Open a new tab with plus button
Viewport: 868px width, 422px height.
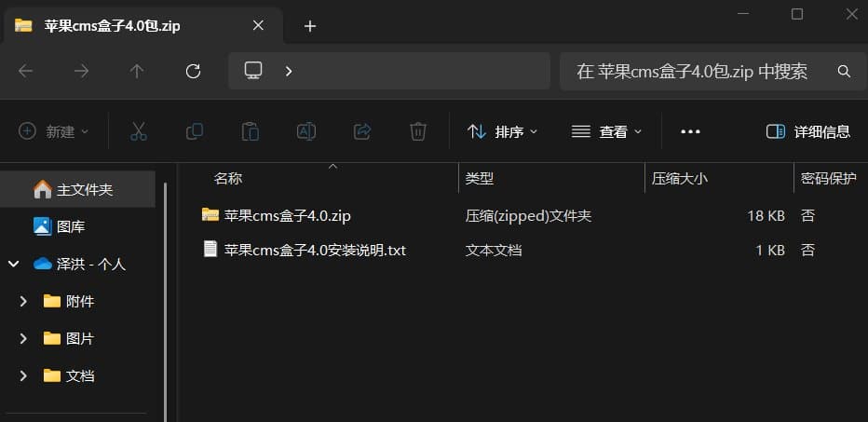(310, 26)
